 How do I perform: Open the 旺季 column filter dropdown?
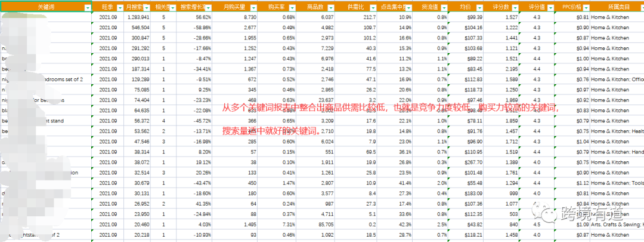(x=119, y=8)
